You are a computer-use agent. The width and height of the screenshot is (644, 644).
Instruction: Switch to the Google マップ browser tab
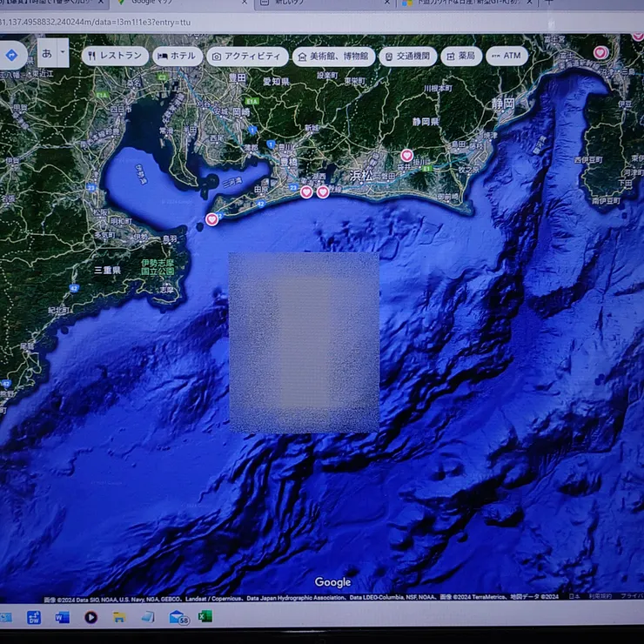point(183,3)
